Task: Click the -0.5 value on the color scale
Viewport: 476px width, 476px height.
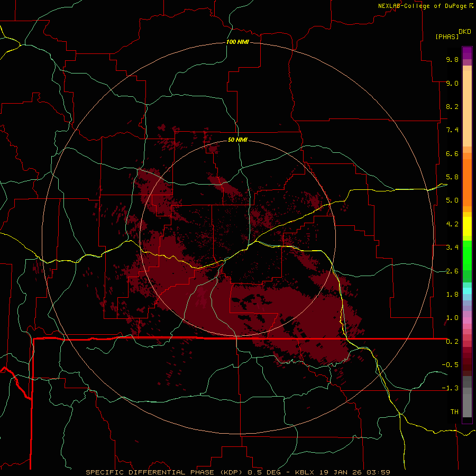Action: click(x=450, y=365)
